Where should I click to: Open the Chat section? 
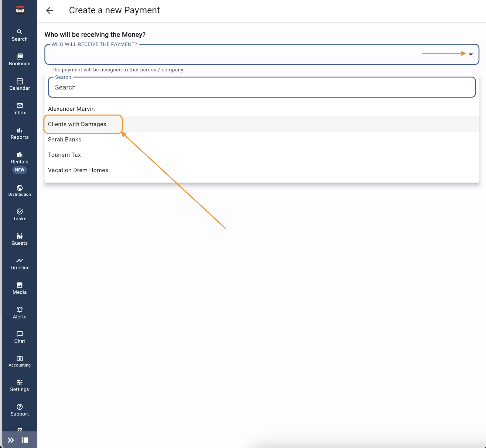(19, 337)
